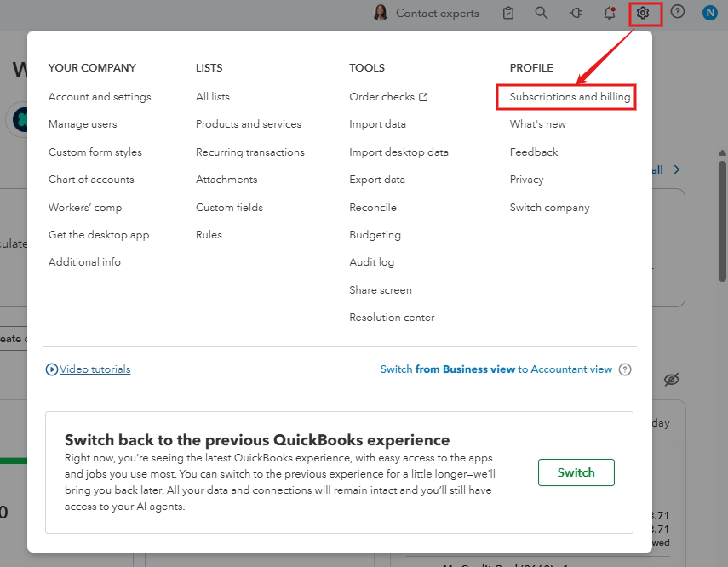The image size is (728, 567).
Task: Select Rules in Lists
Action: (x=209, y=234)
